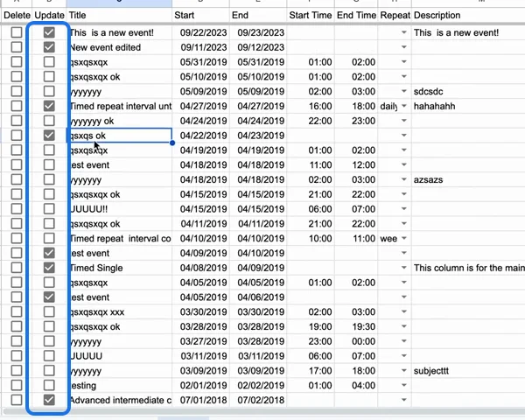The image size is (525, 420).
Task: Uncheck Update for 'est event' 04/09/2019 row
Action: [49, 253]
